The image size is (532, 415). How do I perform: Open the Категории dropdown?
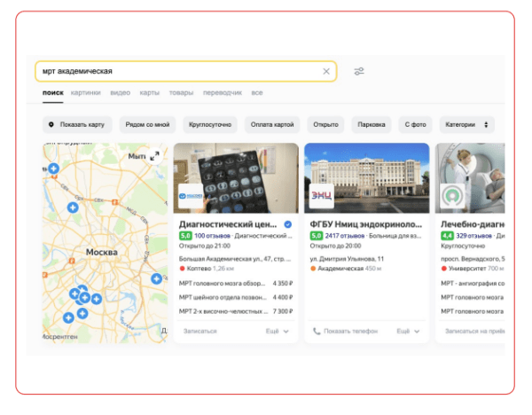click(466, 125)
